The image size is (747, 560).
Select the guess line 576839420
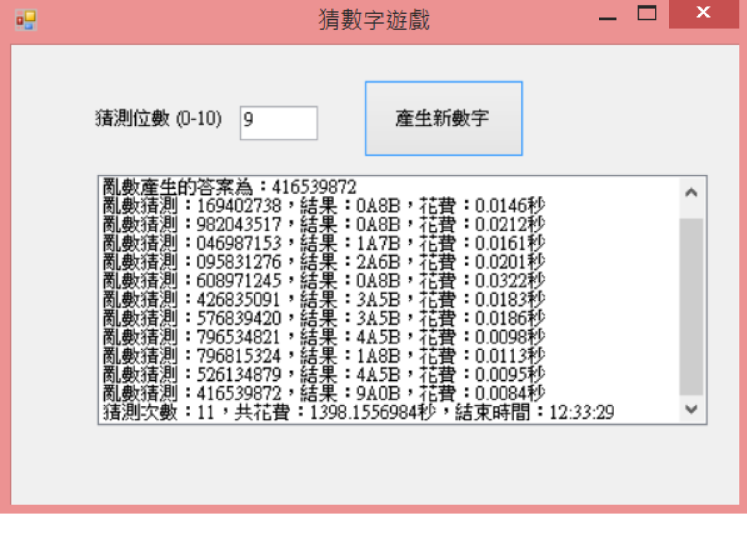[324, 318]
